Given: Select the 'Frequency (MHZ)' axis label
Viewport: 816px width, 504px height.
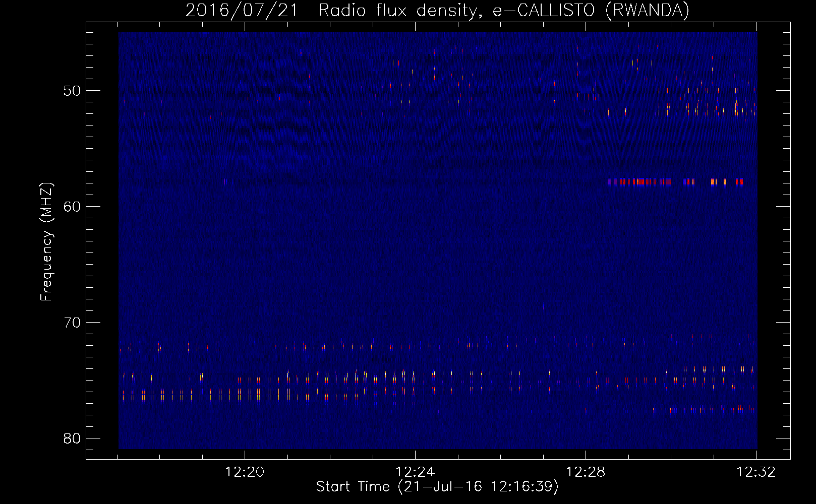Looking at the screenshot, I should (x=46, y=242).
